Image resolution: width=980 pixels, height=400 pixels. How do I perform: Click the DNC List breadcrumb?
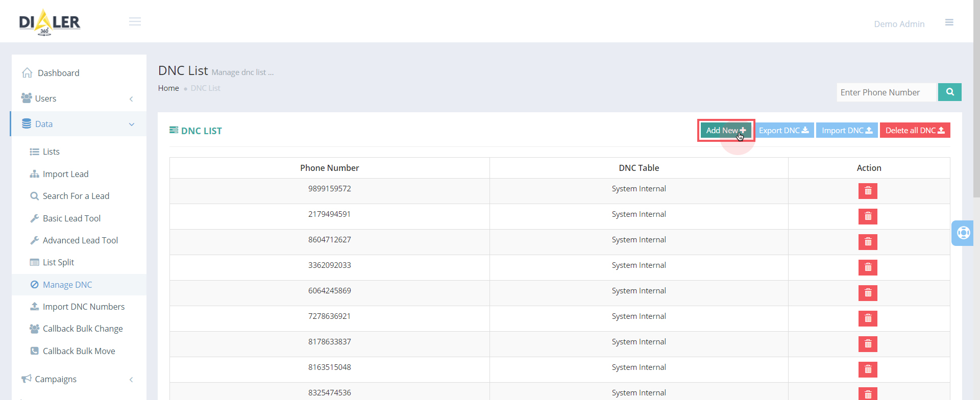click(x=206, y=88)
